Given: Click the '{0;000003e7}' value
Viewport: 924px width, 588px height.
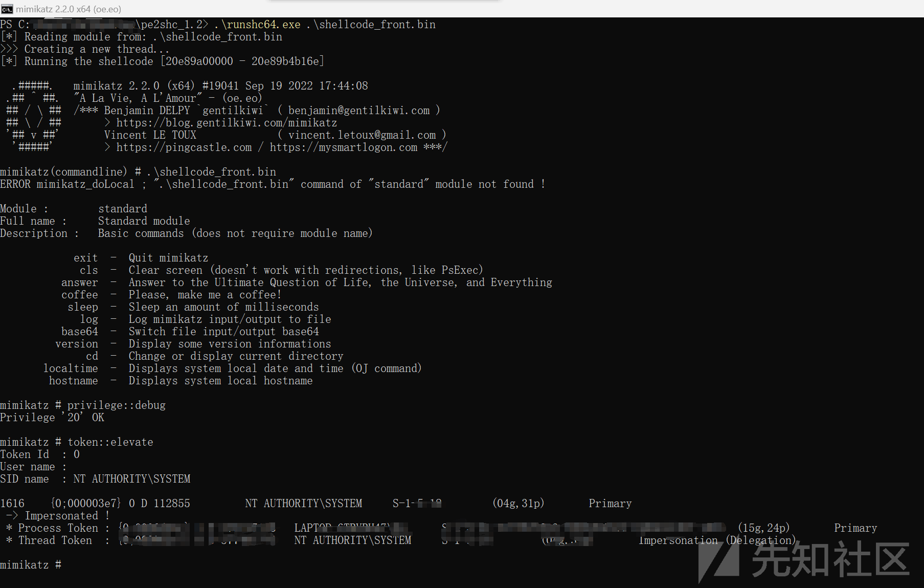Looking at the screenshot, I should tap(86, 504).
